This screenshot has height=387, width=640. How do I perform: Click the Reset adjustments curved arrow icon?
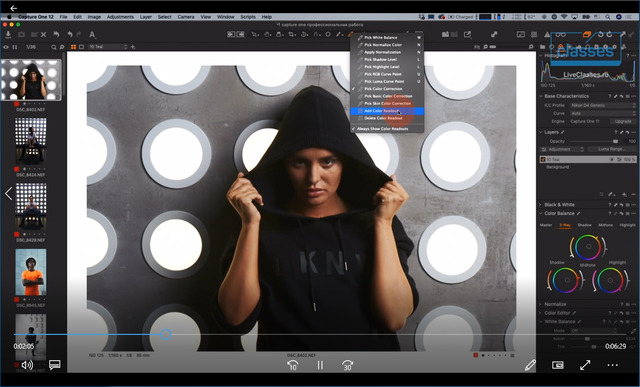click(x=56, y=35)
